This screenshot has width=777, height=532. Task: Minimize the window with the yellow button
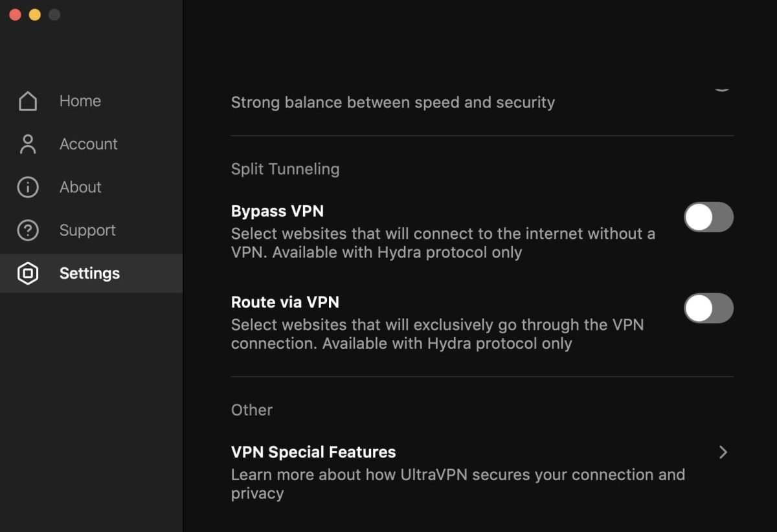(35, 14)
